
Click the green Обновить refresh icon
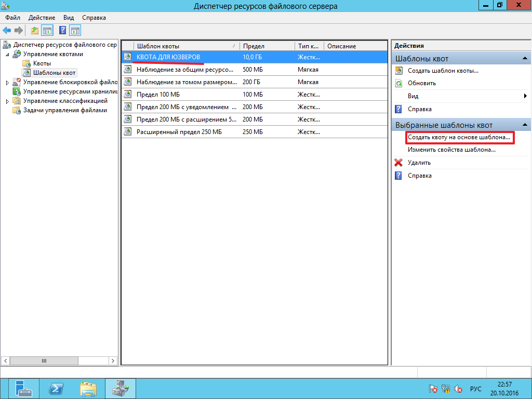398,83
